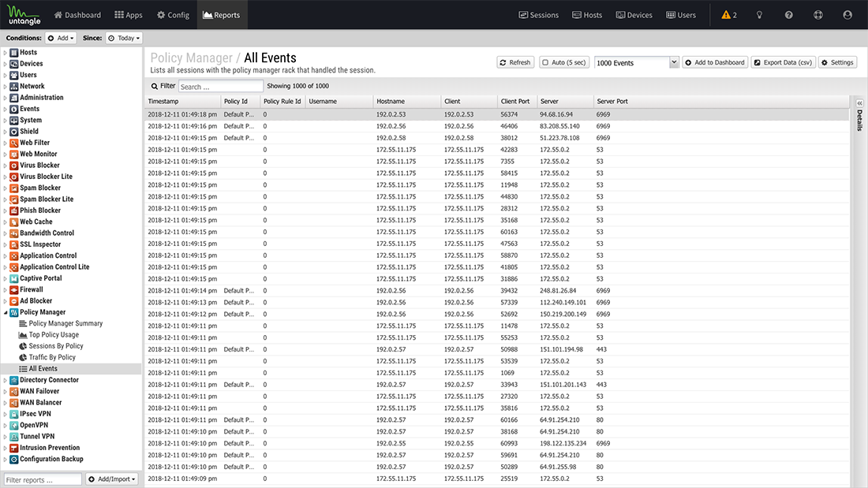Click the Bandwidth Control icon
Viewport: 868px width, 488px height.
pos(14,233)
